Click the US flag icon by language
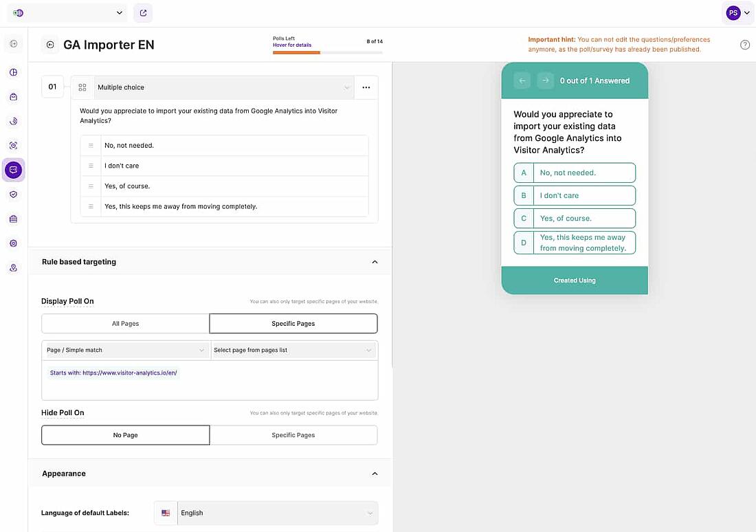This screenshot has height=532, width=756. (x=166, y=513)
